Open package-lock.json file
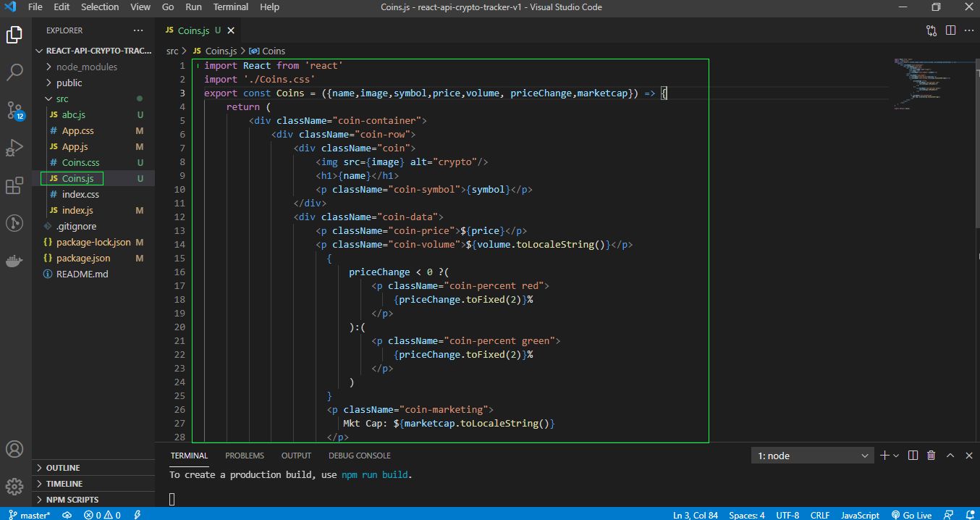 [94, 242]
